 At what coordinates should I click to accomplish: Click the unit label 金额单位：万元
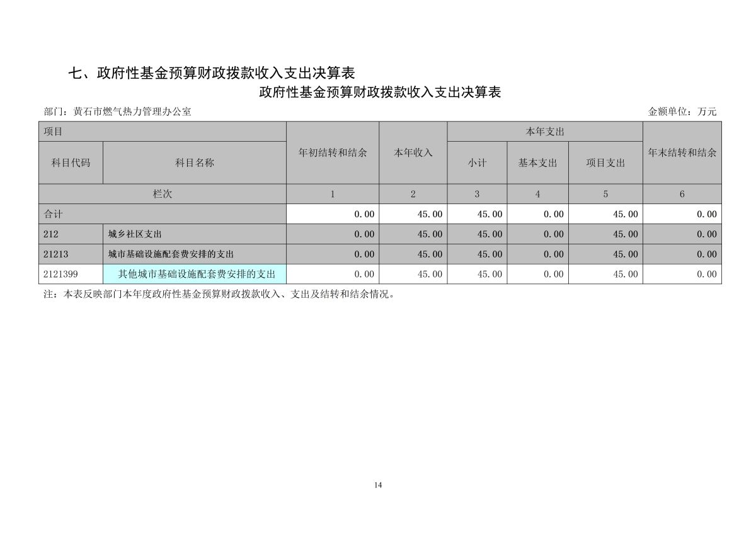(x=682, y=111)
